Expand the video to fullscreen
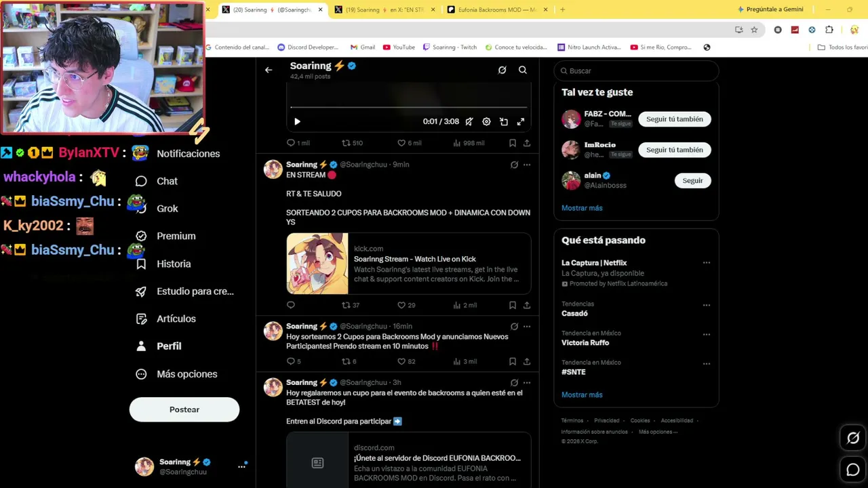This screenshot has height=488, width=868. point(521,121)
